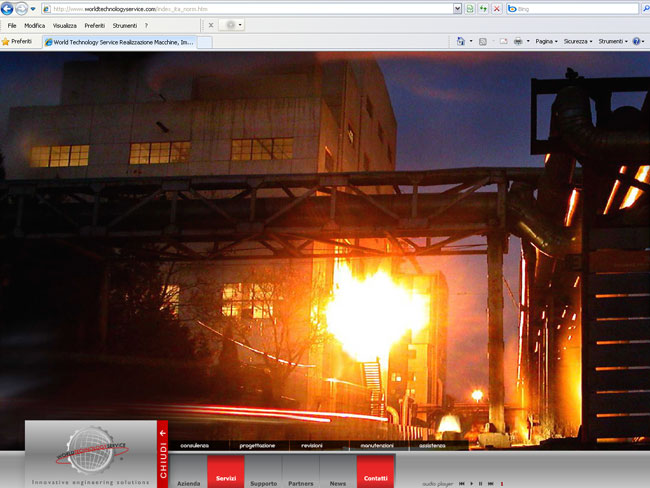Click the World Technology Service logo

click(92, 451)
